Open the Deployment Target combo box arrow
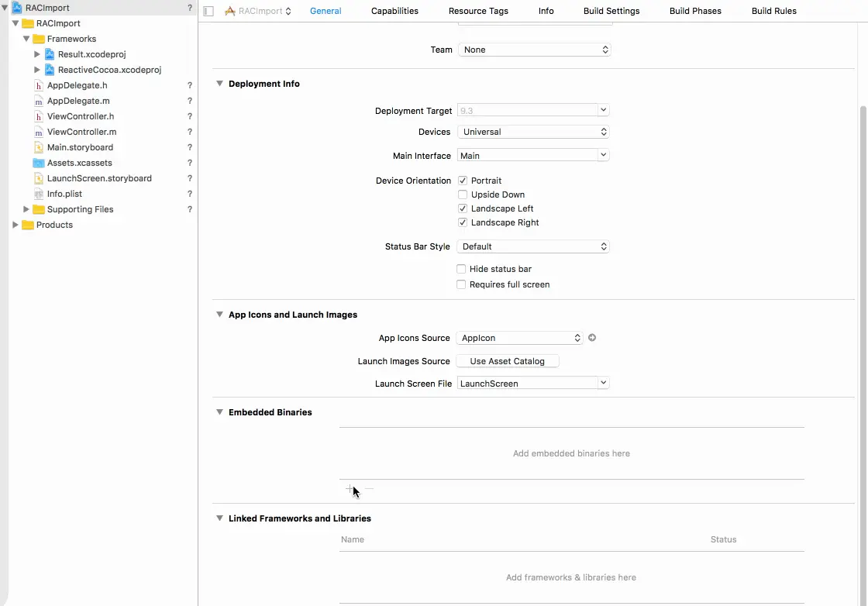 click(x=604, y=110)
